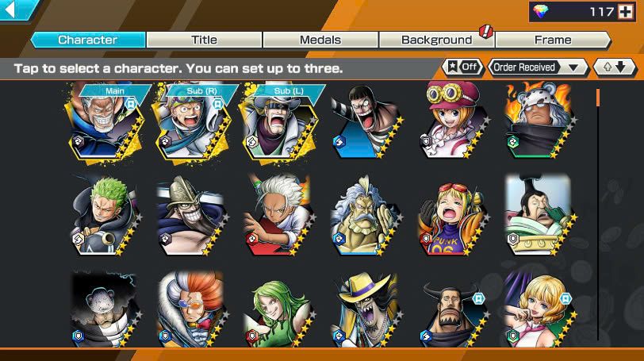
Task: Select the green-haired Zoro character icon
Action: pos(105,216)
